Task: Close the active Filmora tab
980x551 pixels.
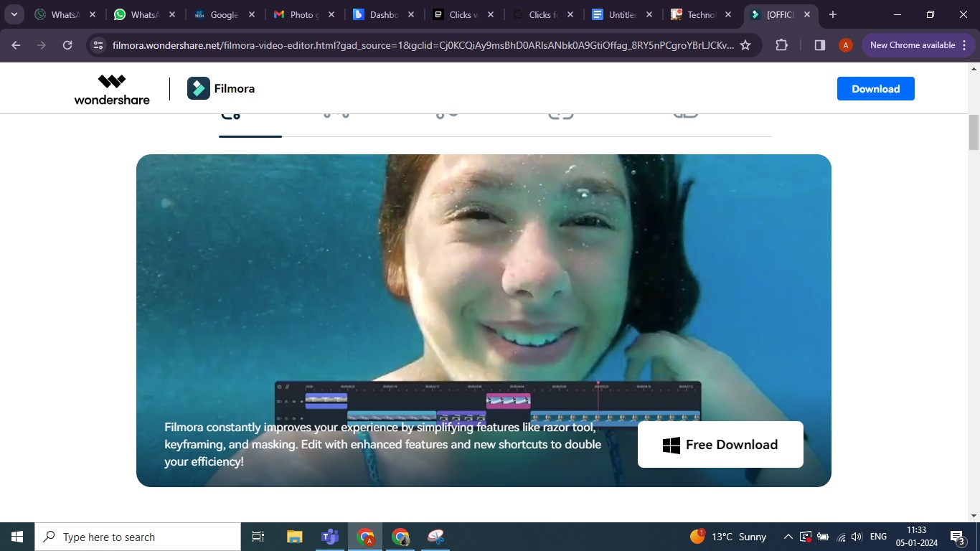Action: 809,14
